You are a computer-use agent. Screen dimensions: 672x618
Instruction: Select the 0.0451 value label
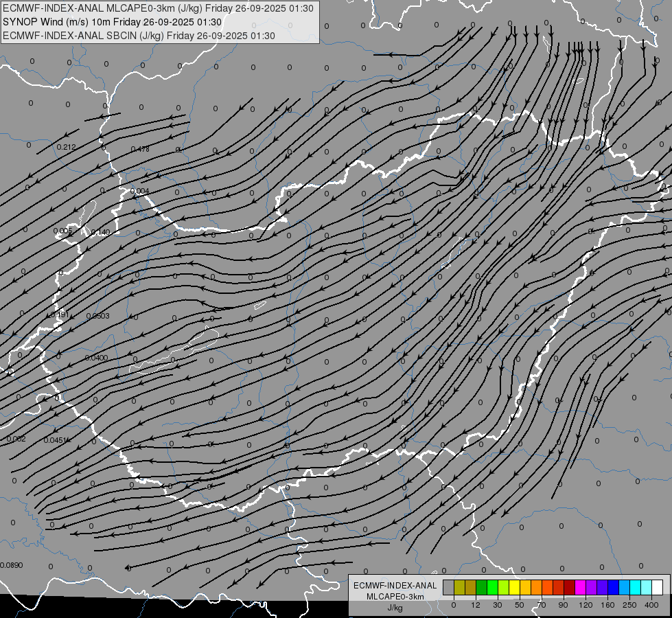click(x=56, y=440)
